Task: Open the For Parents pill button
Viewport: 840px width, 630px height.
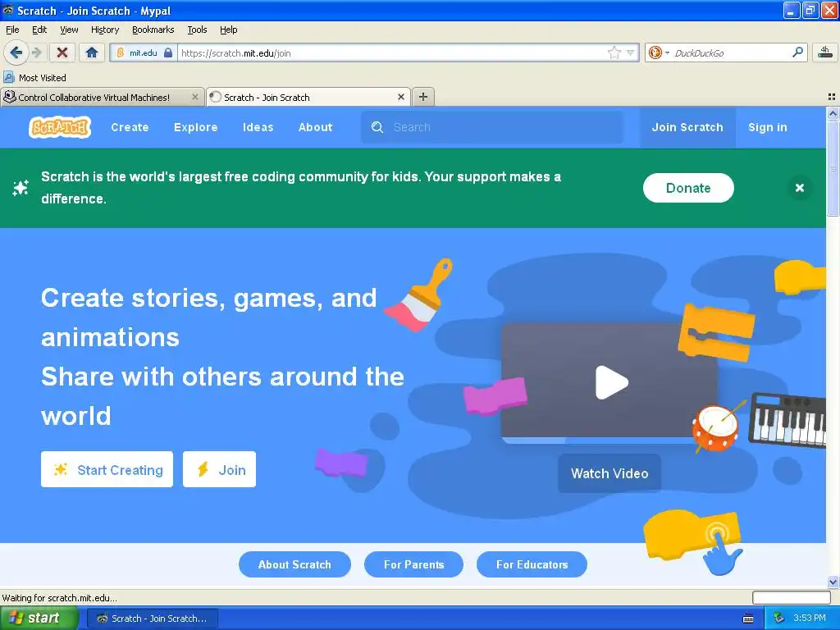Action: (x=413, y=564)
